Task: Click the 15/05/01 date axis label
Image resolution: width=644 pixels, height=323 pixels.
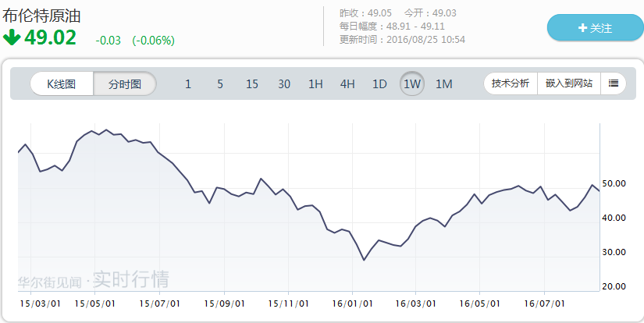Action: point(95,303)
